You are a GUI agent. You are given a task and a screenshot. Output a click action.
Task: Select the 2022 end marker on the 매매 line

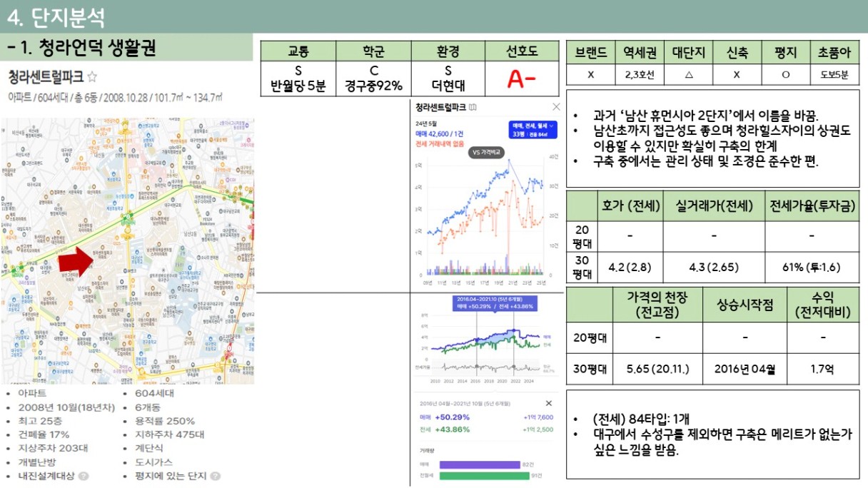[514, 330]
